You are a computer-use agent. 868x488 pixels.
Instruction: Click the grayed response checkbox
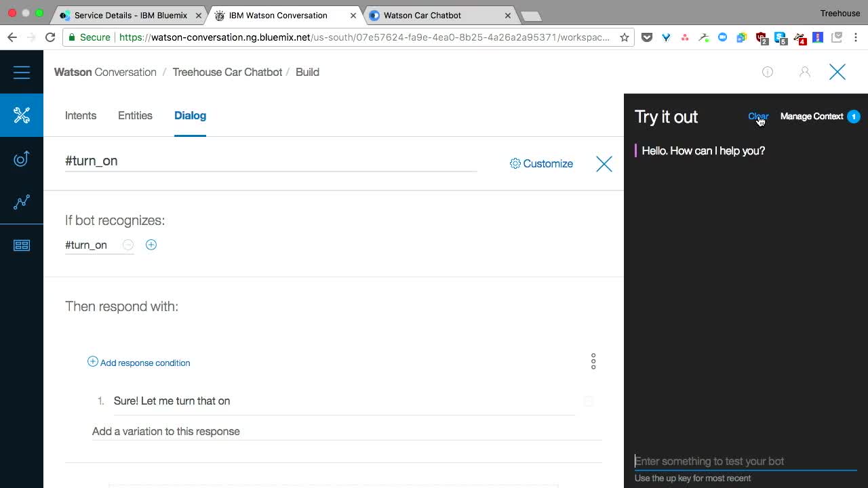pyautogui.click(x=589, y=401)
